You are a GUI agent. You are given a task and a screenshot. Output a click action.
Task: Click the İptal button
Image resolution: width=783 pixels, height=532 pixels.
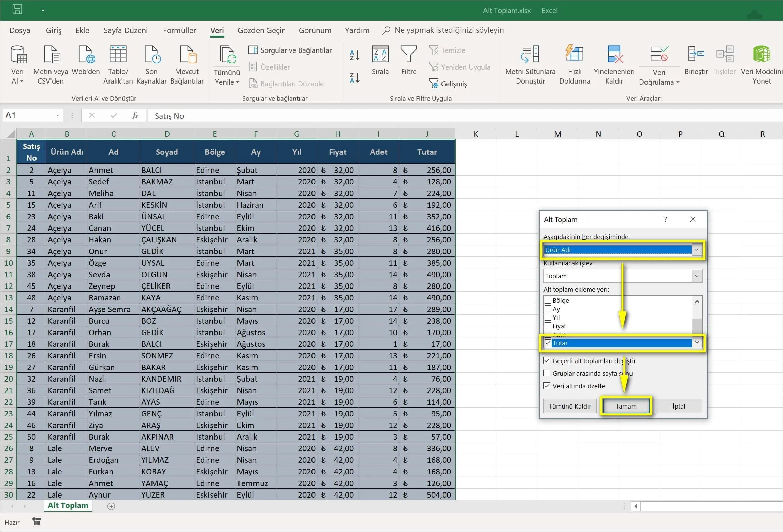click(x=679, y=406)
